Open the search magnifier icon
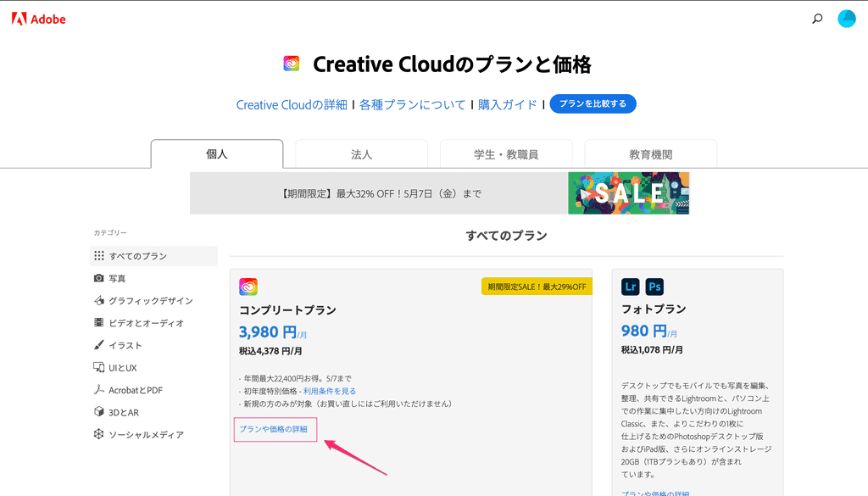Screen dimensions: 868x496 point(817,19)
